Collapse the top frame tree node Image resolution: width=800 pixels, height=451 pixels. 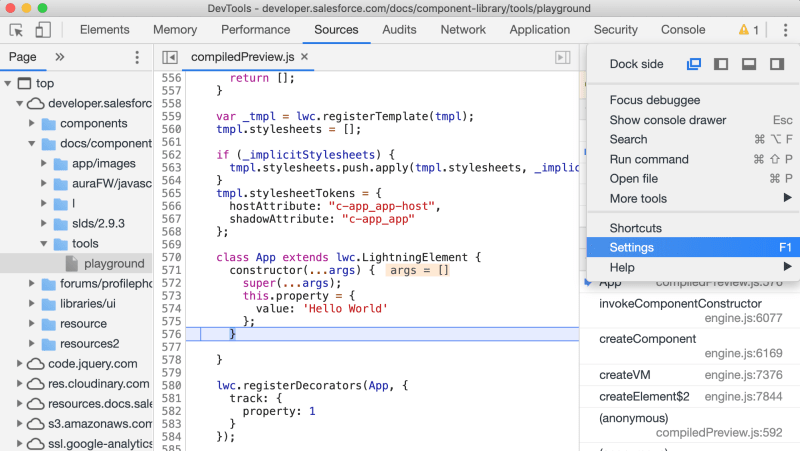point(8,83)
